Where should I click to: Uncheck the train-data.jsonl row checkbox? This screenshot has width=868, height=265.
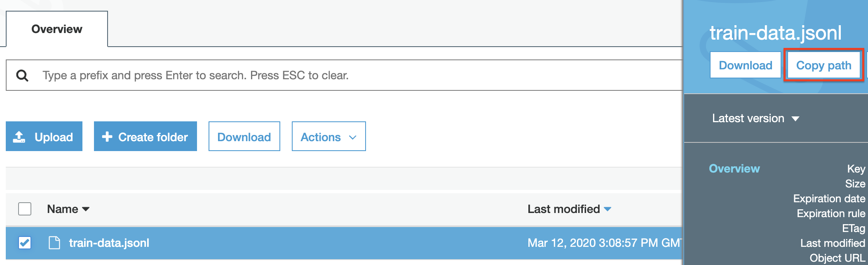click(25, 243)
